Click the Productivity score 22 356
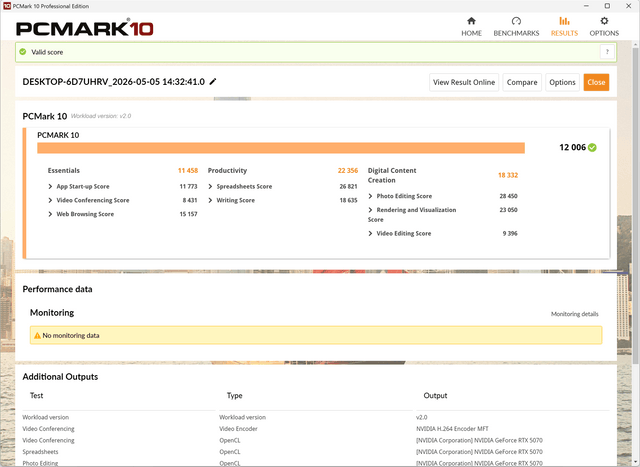 [348, 171]
